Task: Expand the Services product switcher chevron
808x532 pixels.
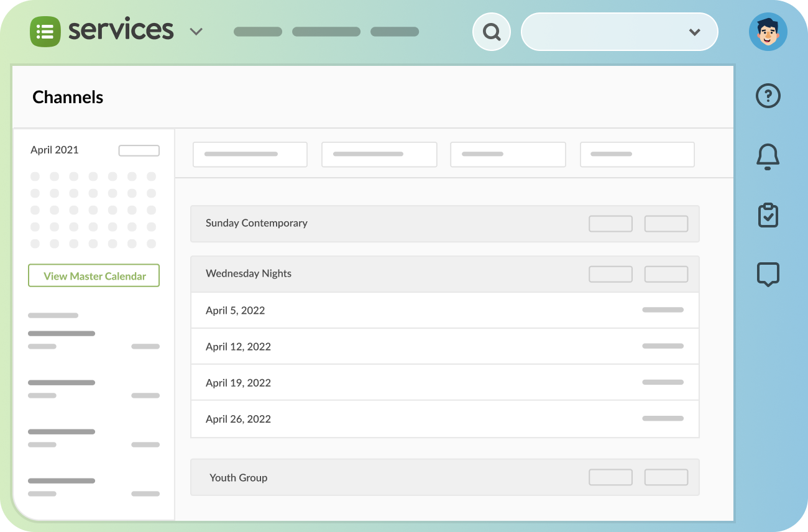Action: point(196,31)
